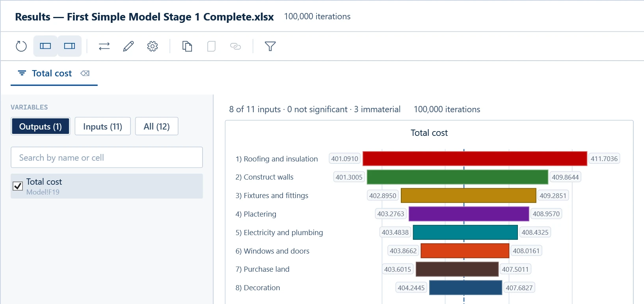The height and width of the screenshot is (304, 644).
Task: Select the dark blue Decoration bar
Action: [x=466, y=287]
